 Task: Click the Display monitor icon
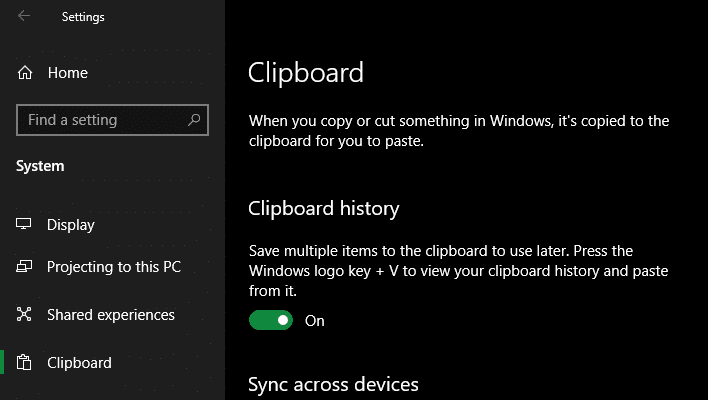coord(24,224)
